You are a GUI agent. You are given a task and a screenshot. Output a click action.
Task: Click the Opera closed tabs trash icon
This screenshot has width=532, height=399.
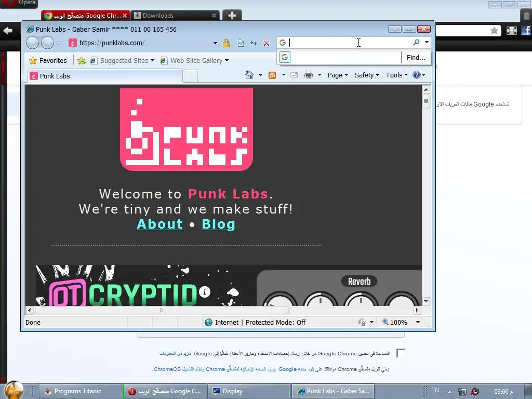point(526,16)
